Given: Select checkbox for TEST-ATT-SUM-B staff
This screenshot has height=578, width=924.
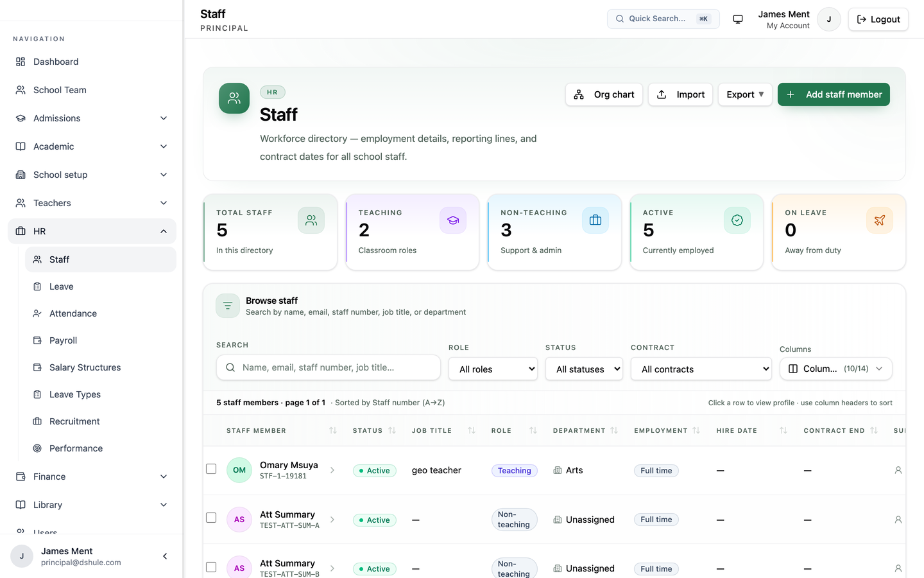Looking at the screenshot, I should point(211,567).
